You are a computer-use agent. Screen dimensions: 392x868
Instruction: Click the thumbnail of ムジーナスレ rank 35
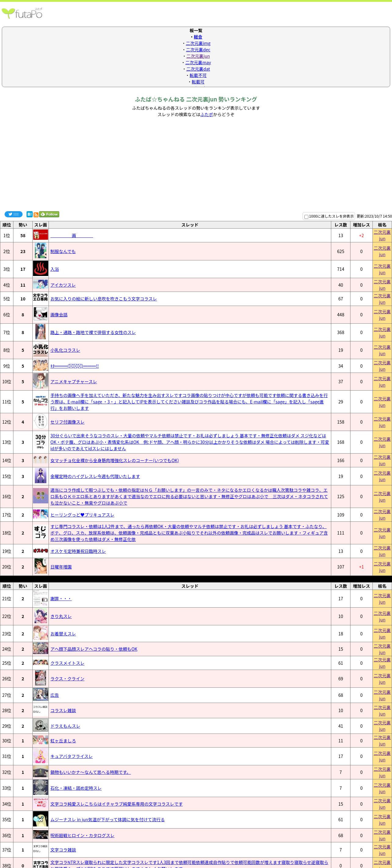click(x=40, y=819)
